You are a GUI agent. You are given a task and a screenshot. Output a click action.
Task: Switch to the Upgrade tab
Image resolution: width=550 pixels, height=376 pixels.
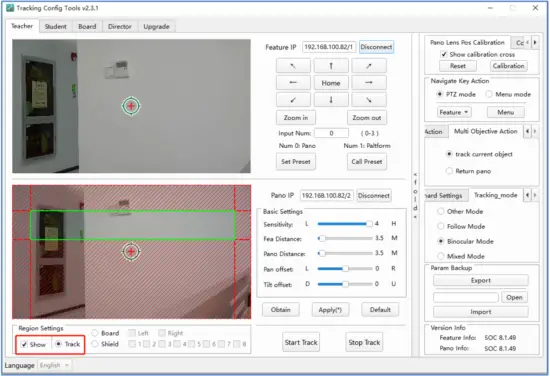click(156, 26)
